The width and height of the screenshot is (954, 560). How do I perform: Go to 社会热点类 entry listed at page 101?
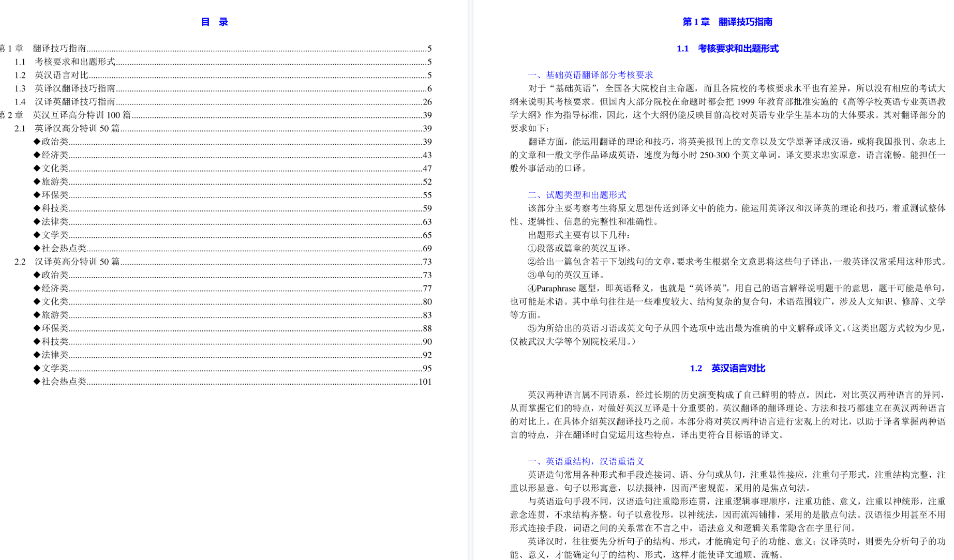pyautogui.click(x=63, y=382)
